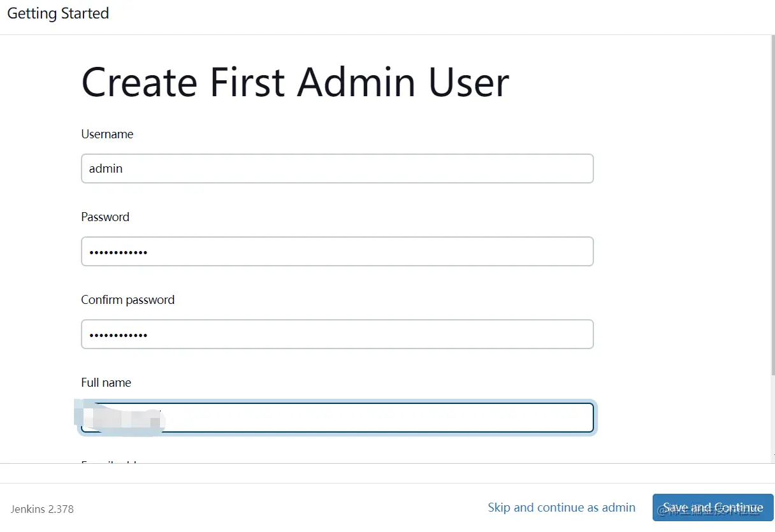Click the masked dots in Password field

[x=118, y=252]
